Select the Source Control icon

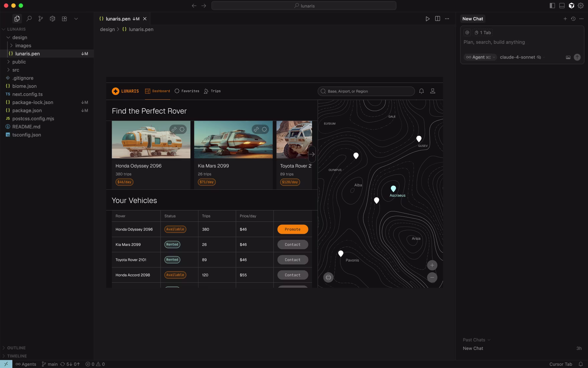40,19
